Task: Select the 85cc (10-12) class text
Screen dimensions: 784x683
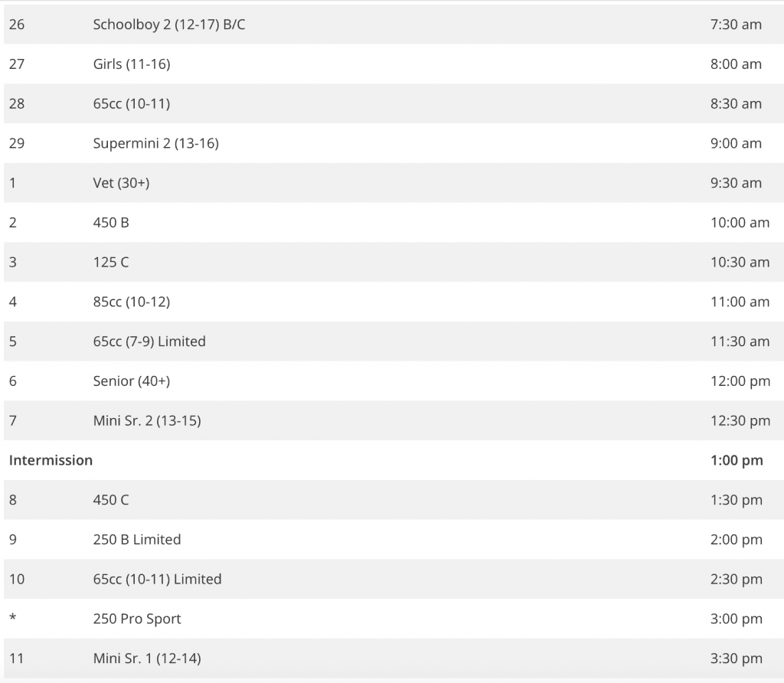Action: [132, 302]
